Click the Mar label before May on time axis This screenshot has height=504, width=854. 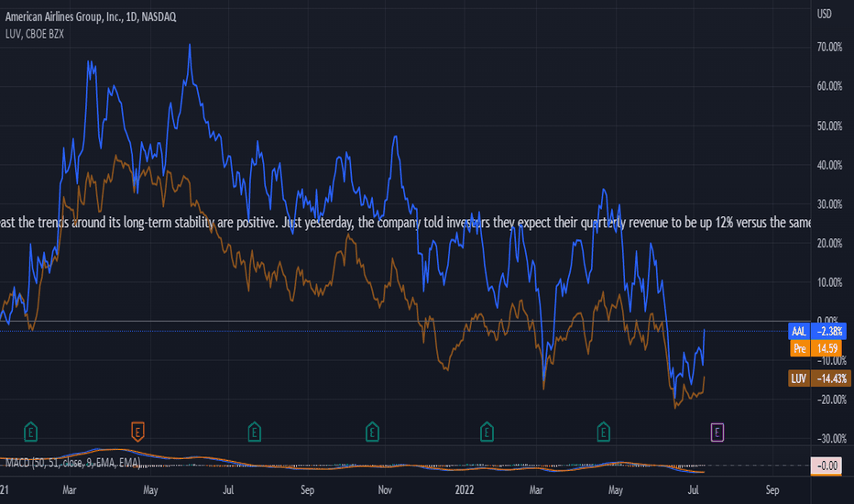click(69, 490)
